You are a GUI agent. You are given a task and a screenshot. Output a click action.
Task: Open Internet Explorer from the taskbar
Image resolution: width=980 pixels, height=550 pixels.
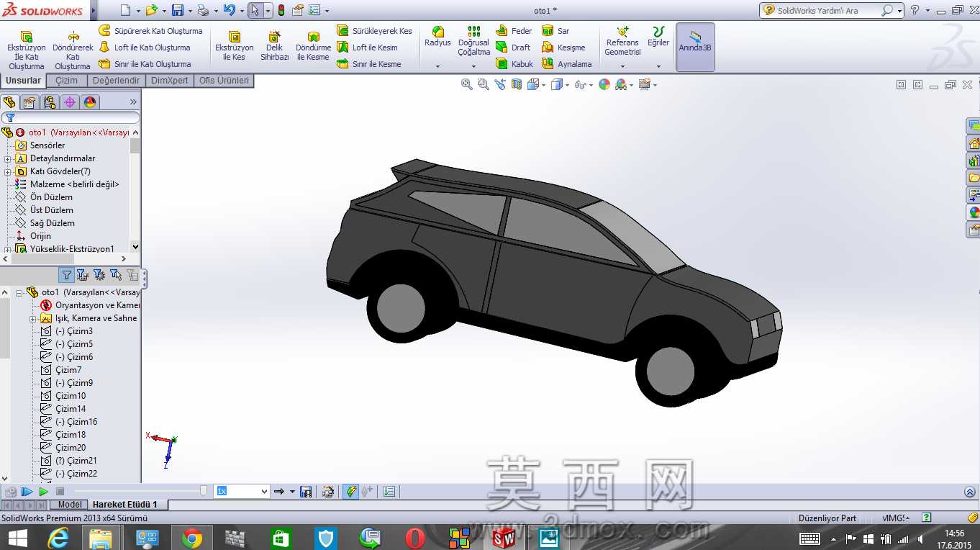pos(58,538)
